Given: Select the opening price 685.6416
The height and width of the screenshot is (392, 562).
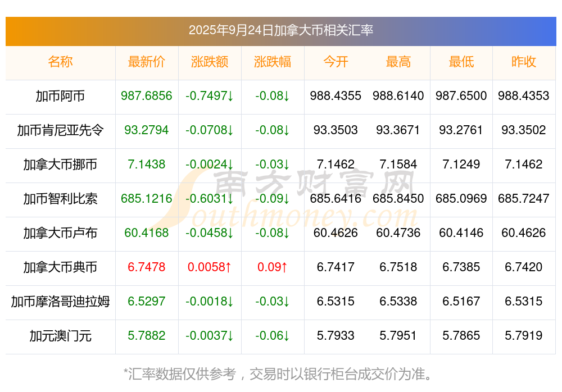Looking at the screenshot, I should [336, 198].
